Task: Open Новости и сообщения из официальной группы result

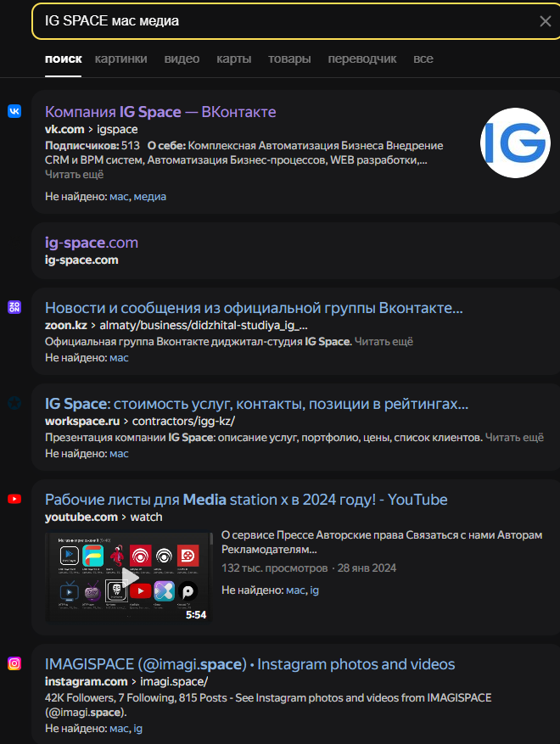Action: point(254,308)
